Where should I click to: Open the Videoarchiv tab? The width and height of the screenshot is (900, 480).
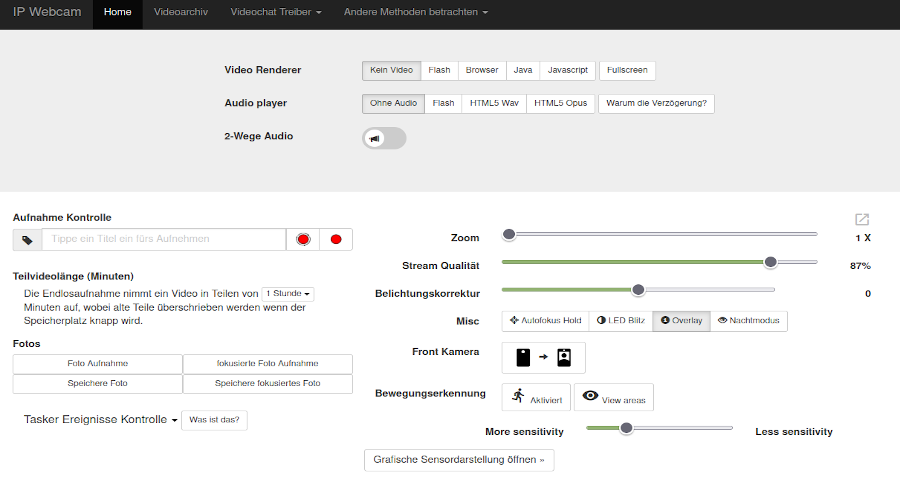tap(181, 12)
